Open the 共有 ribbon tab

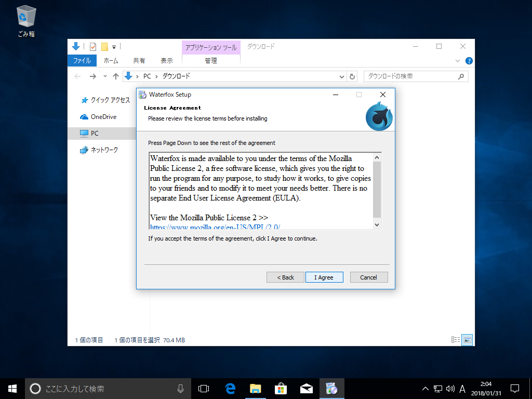pyautogui.click(x=139, y=61)
